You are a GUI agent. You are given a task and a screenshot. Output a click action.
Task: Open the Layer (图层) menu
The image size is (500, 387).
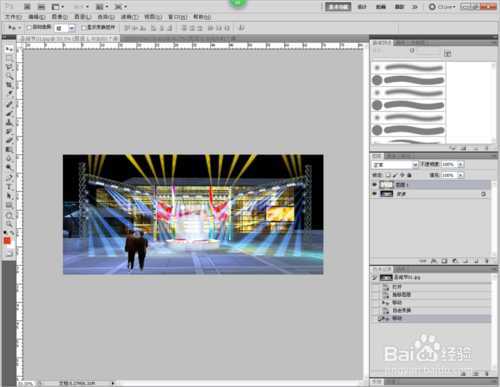(83, 17)
